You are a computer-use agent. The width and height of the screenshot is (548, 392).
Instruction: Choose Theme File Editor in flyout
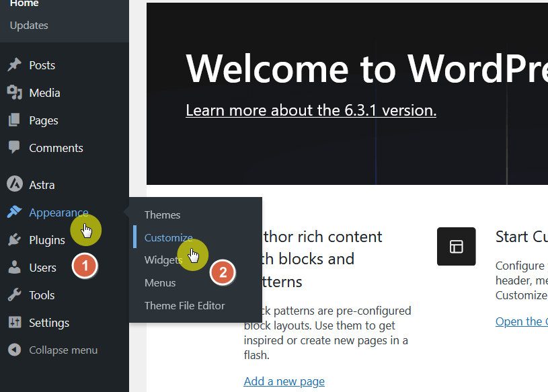pos(184,306)
